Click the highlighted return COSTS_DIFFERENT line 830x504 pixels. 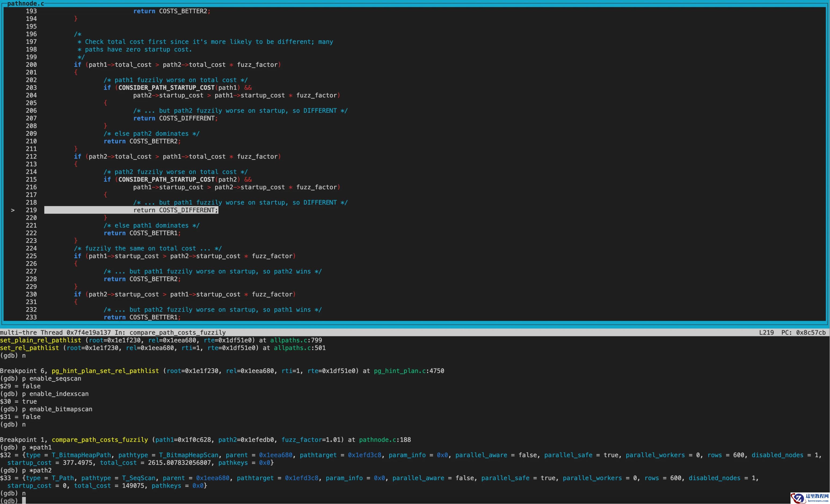coord(175,210)
